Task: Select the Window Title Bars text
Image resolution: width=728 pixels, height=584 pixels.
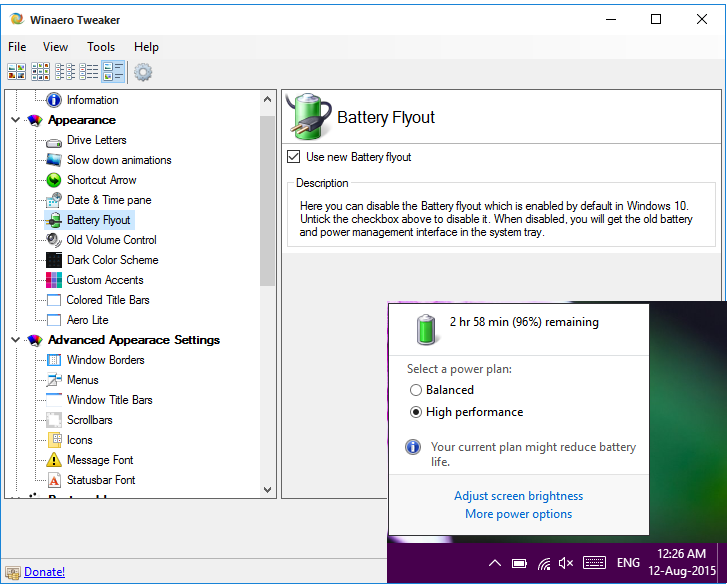Action: [x=110, y=400]
